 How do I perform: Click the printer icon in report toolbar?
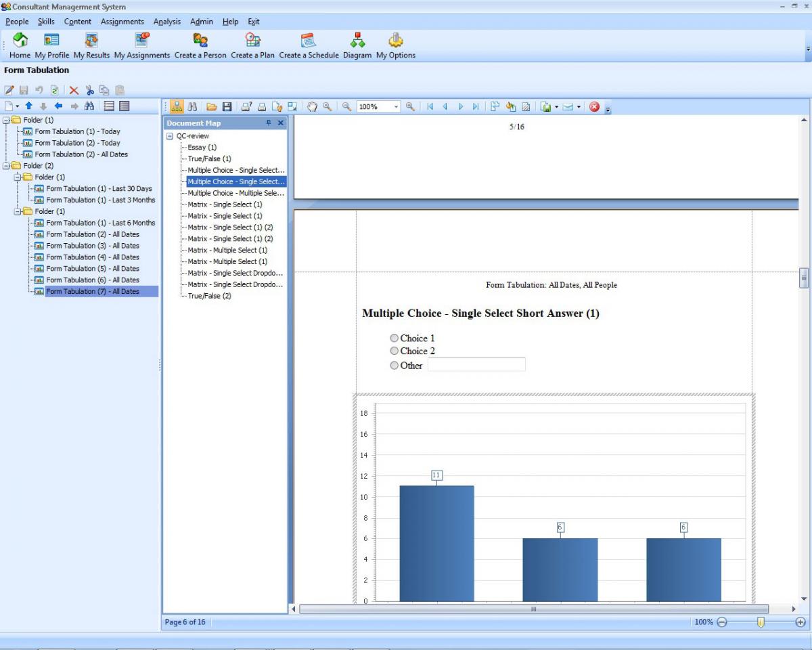pyautogui.click(x=262, y=107)
